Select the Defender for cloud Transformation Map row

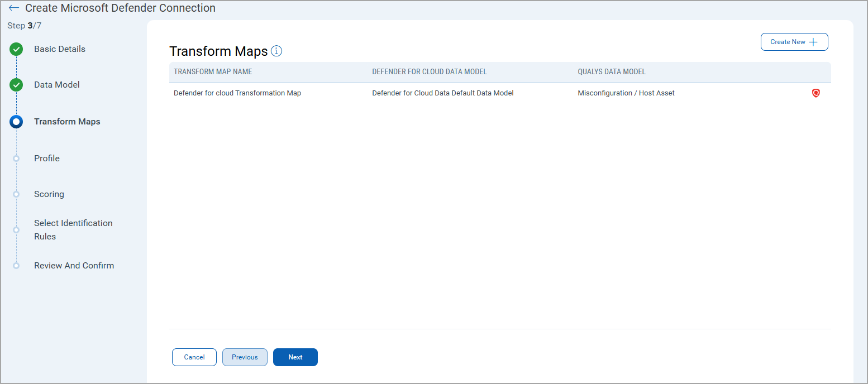pyautogui.click(x=237, y=93)
